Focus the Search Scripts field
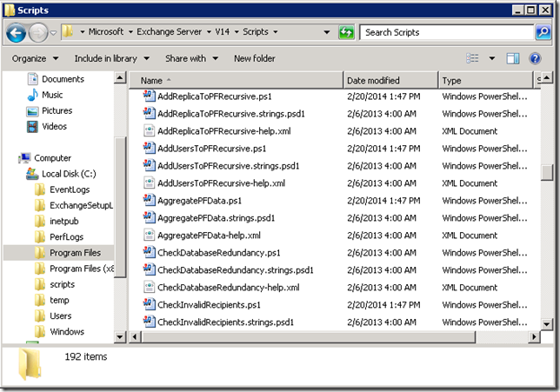The height and width of the screenshot is (392, 560). point(446,32)
